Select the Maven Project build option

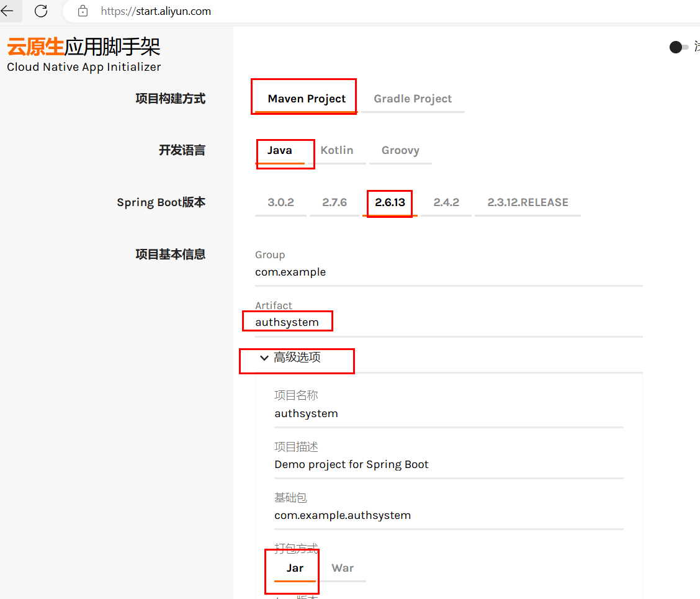pos(307,99)
